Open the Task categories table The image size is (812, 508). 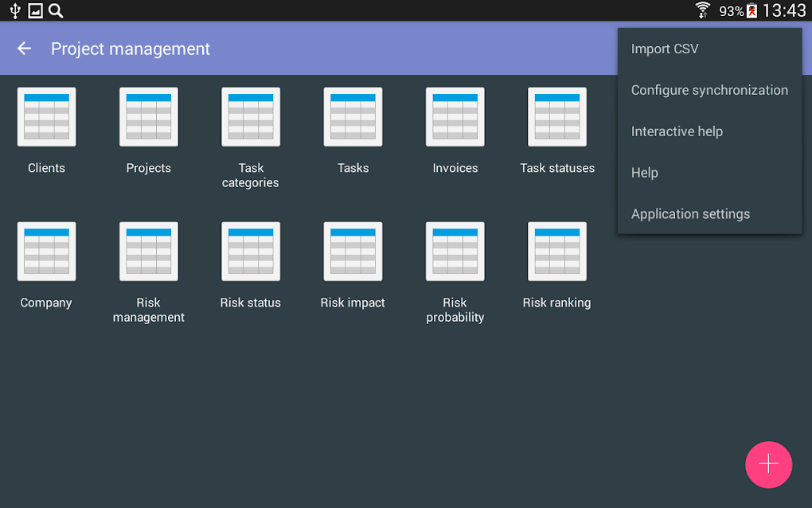[251, 117]
